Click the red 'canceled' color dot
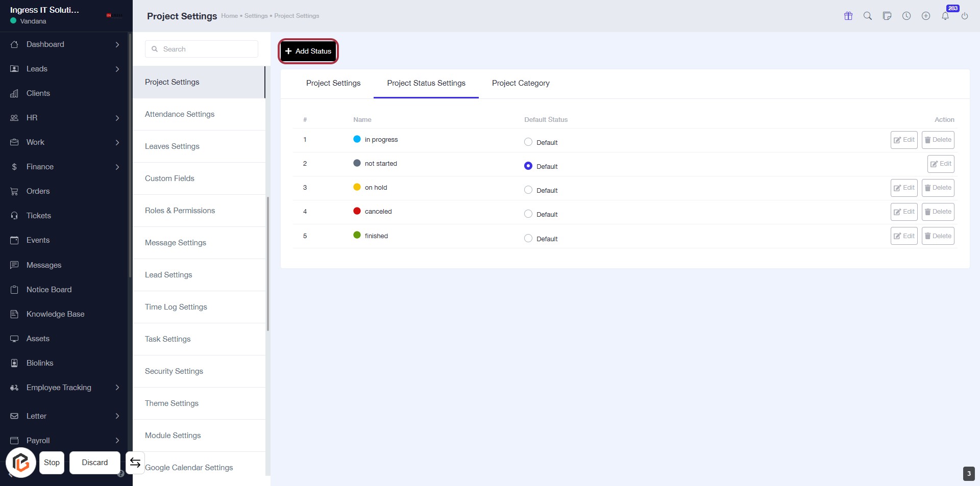980x486 pixels. (357, 211)
